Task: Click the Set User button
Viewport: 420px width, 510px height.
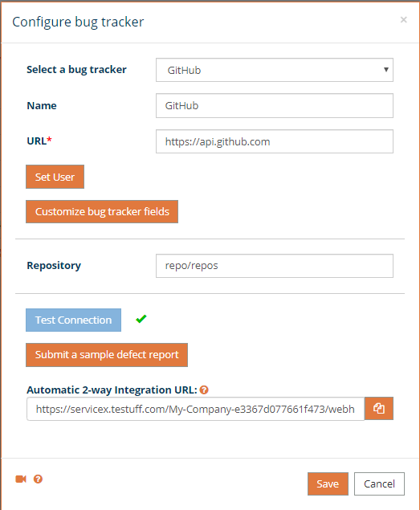Action: (x=55, y=177)
